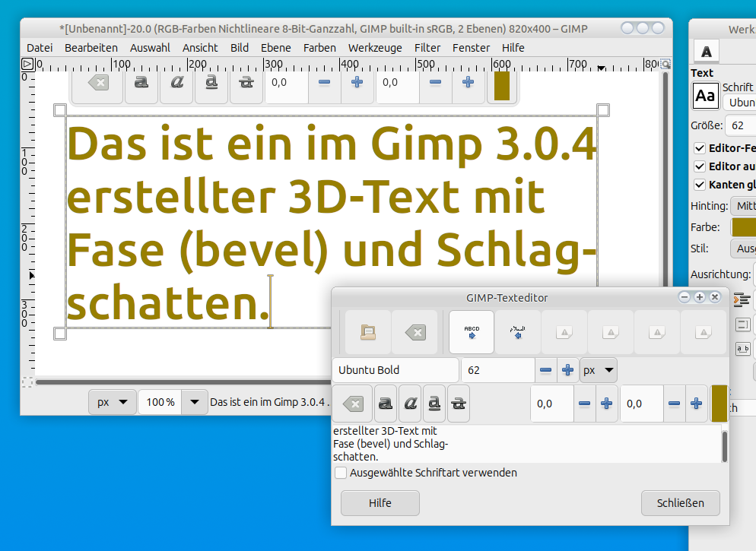The width and height of the screenshot is (756, 551).
Task: Click the canvas horizontal scrollbar
Action: [183, 382]
